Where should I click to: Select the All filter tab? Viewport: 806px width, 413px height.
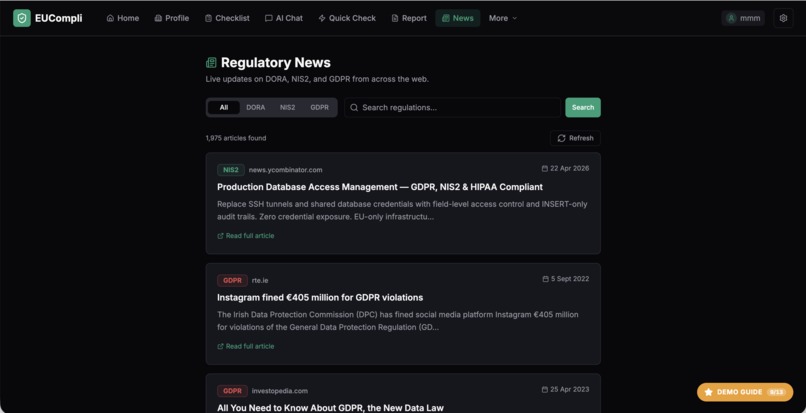(224, 107)
